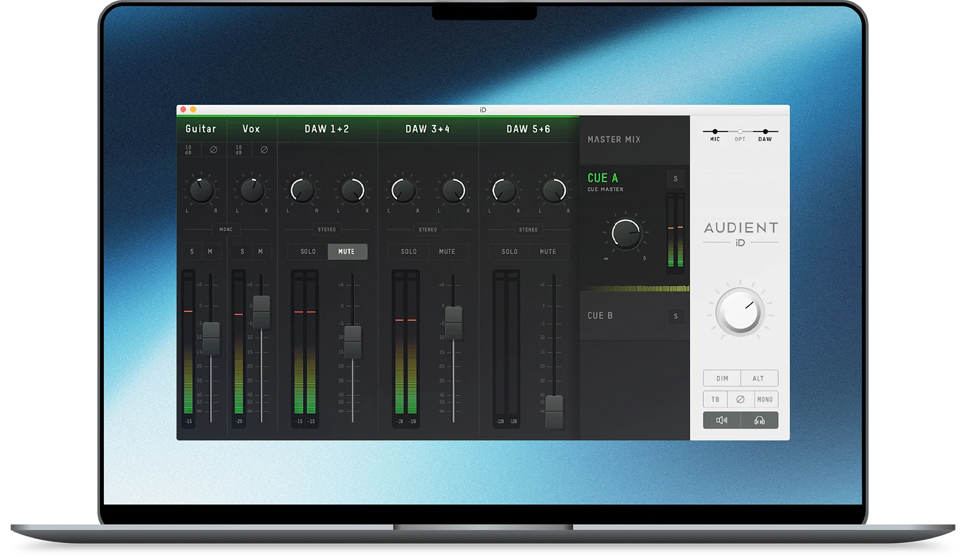The height and width of the screenshot is (560, 966).
Task: Close the iD window with red button
Action: click(x=183, y=110)
